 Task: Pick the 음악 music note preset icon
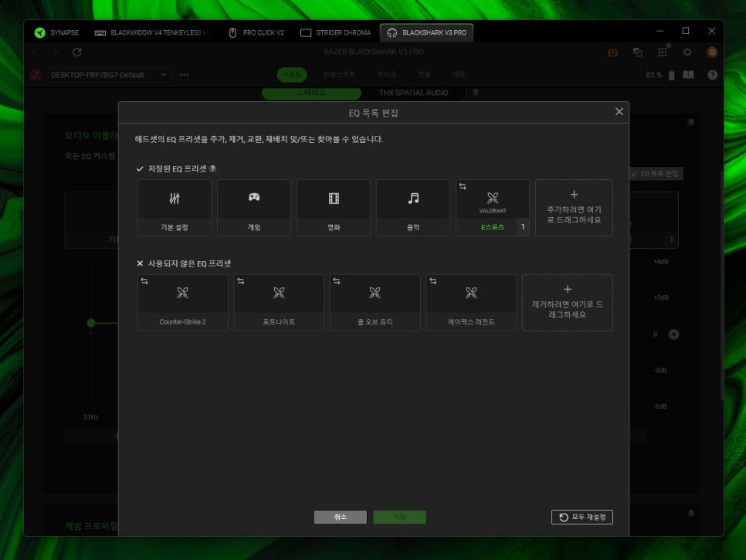point(413,199)
